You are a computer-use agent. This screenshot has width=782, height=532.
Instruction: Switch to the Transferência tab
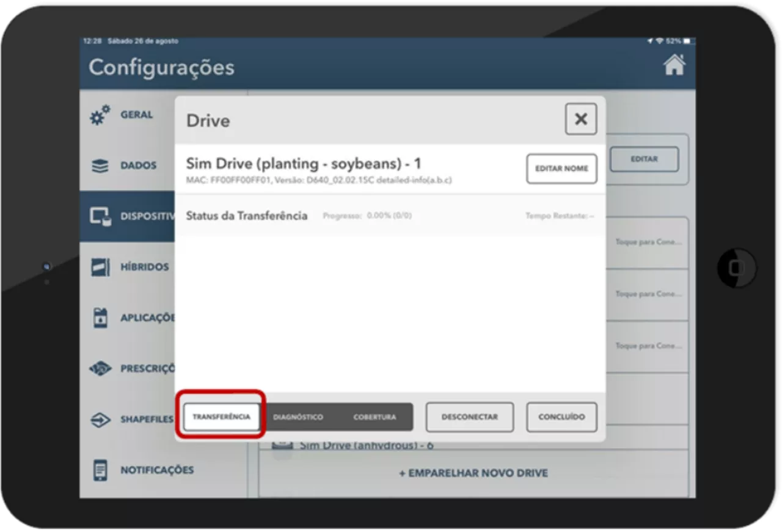click(x=222, y=417)
